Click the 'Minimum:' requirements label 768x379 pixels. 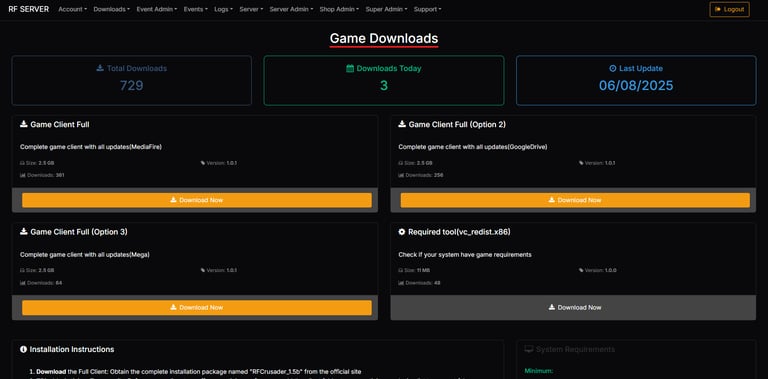(x=539, y=371)
